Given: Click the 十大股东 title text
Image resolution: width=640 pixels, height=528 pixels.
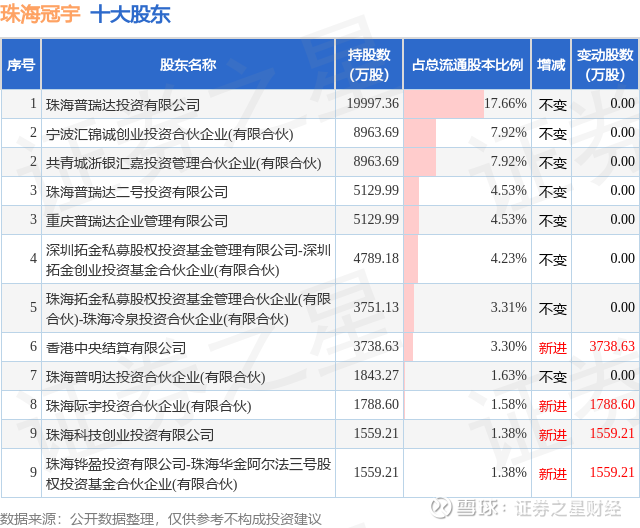Looking at the screenshot, I should point(130,14).
